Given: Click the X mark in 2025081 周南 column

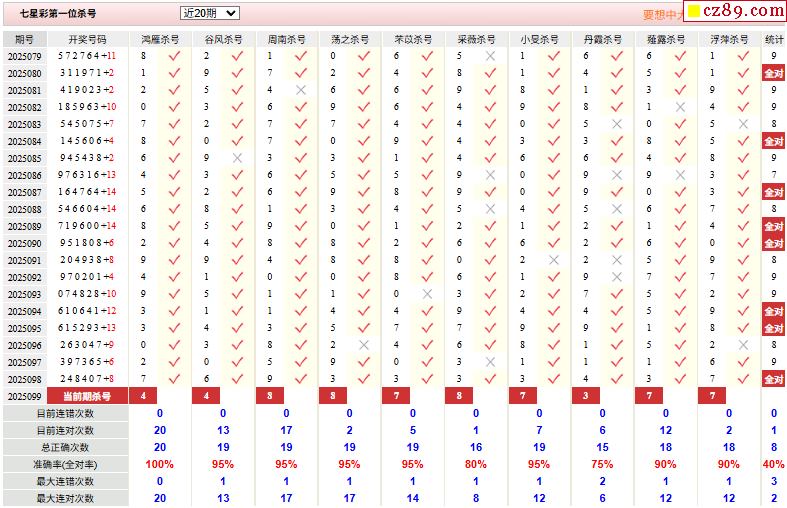Looking at the screenshot, I should click(x=301, y=90).
